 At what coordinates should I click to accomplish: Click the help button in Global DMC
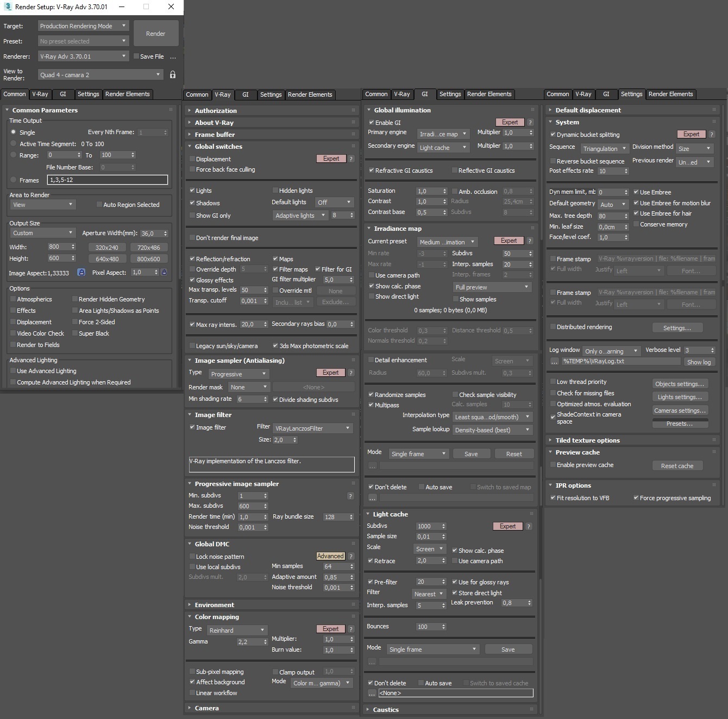click(x=351, y=556)
